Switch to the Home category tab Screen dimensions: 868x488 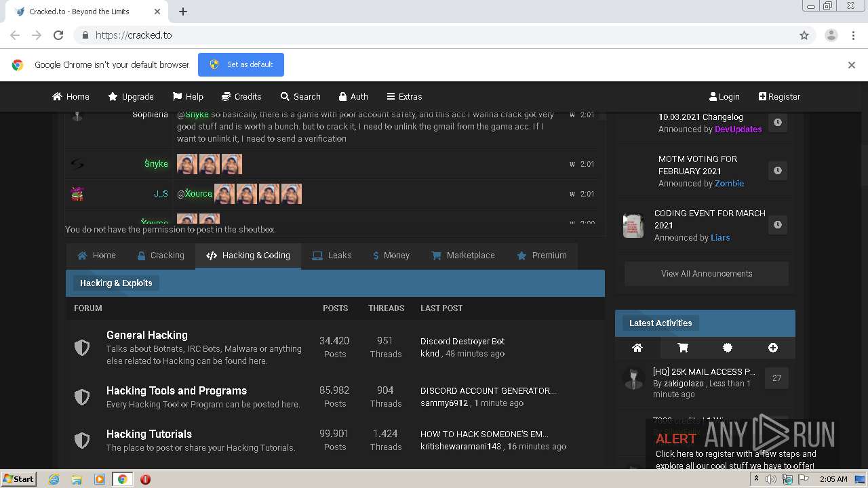click(x=96, y=256)
